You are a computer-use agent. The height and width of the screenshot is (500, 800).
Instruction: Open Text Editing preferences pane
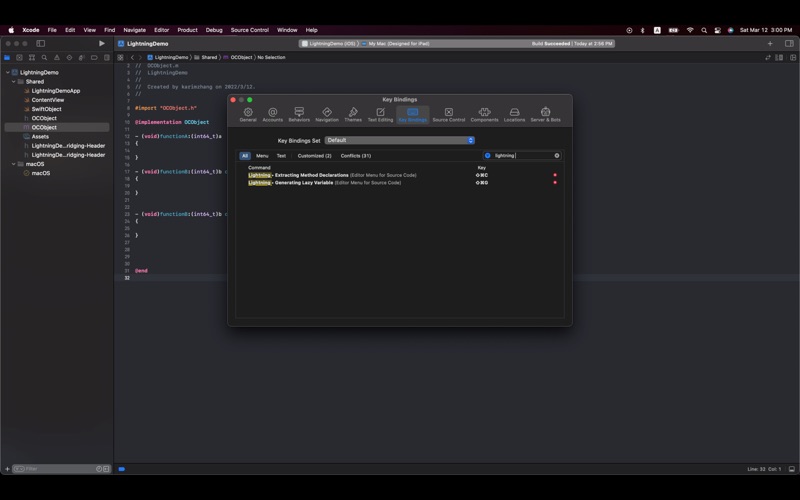point(381,115)
